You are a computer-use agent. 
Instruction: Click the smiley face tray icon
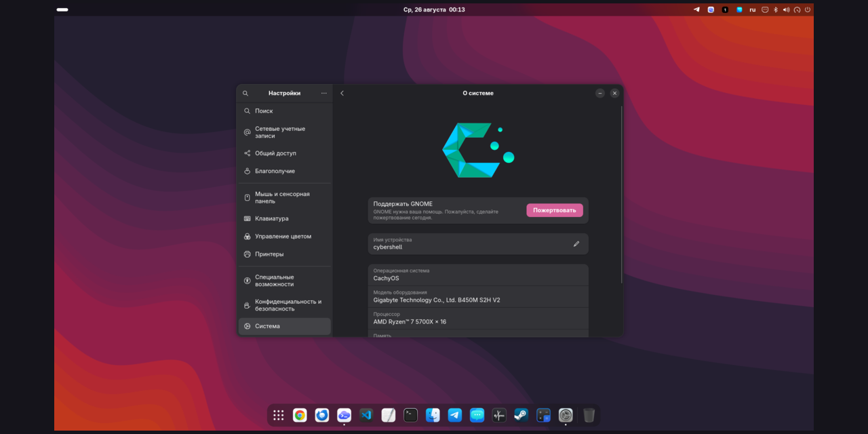pos(765,9)
